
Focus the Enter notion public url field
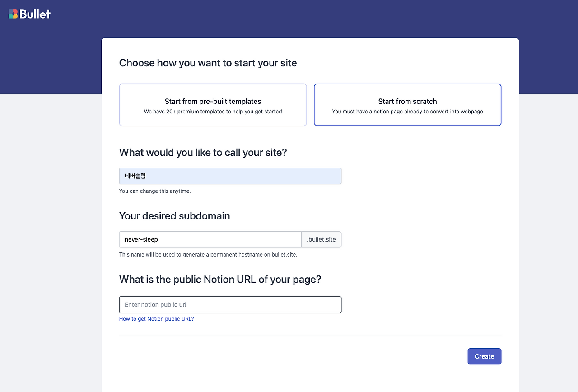(x=230, y=304)
